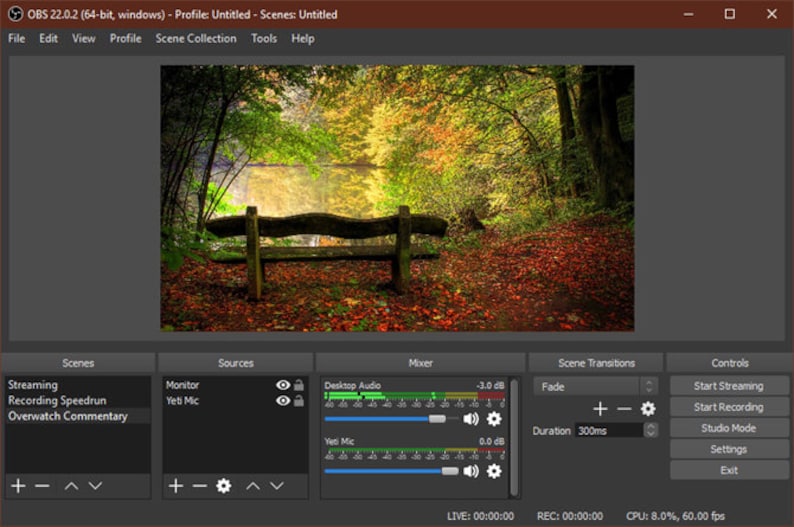This screenshot has height=527, width=794.
Task: Click the Yeti Mic 0.0 dB value
Action: coord(491,441)
